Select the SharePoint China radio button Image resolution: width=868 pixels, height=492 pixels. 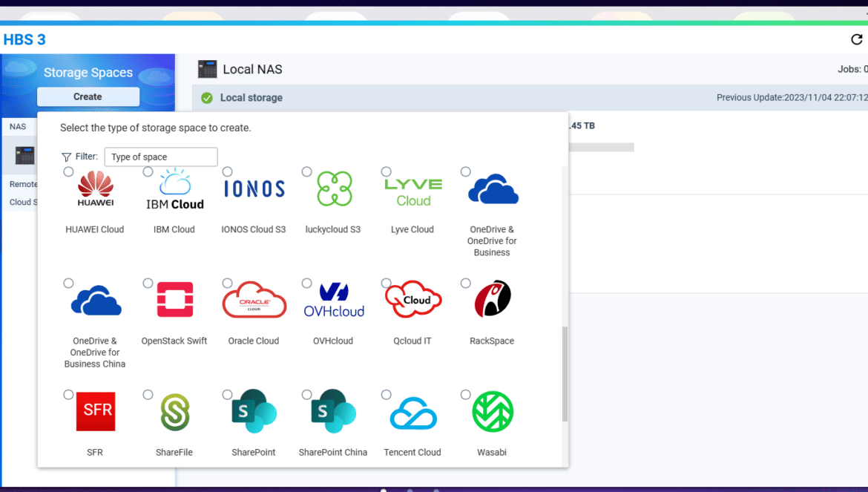[x=306, y=395]
